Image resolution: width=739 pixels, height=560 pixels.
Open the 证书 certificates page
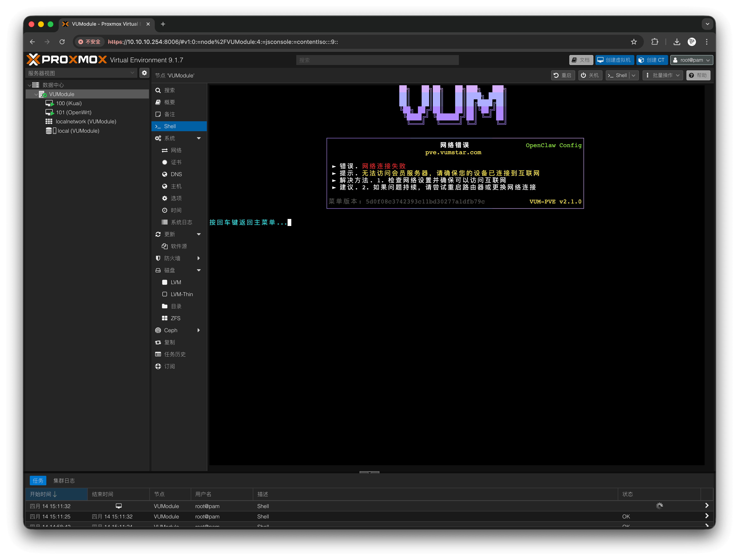coord(179,162)
